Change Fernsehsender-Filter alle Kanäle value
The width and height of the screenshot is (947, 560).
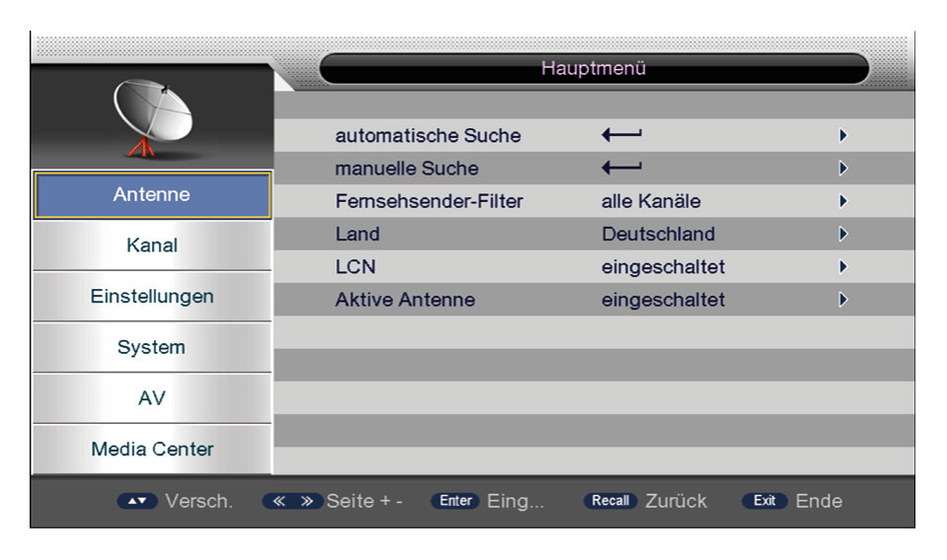(x=651, y=201)
